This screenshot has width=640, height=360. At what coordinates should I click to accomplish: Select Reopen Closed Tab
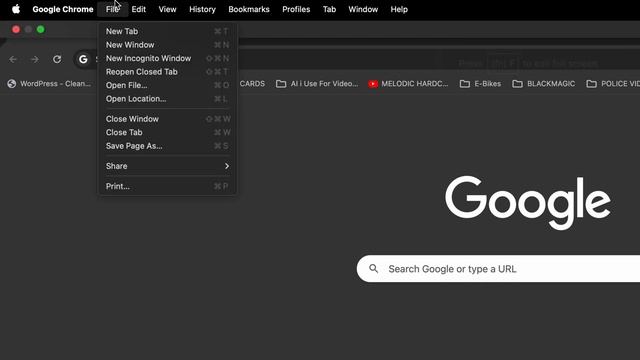point(167,72)
